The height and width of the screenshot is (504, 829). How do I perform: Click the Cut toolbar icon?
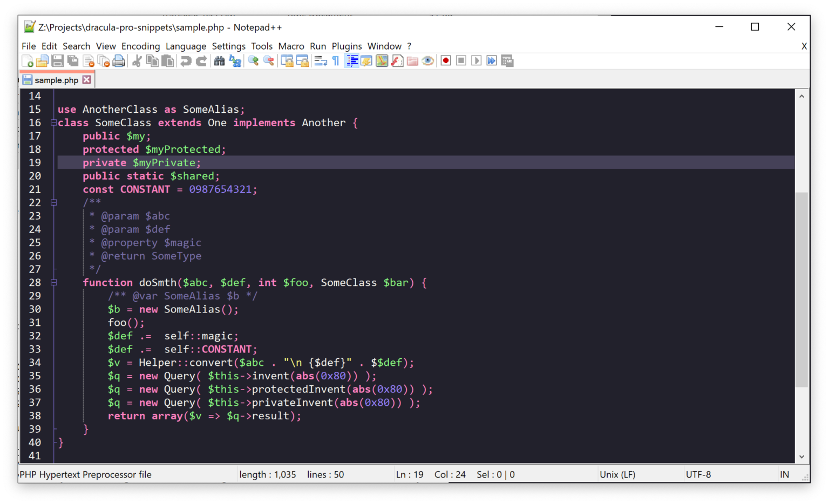click(x=137, y=60)
